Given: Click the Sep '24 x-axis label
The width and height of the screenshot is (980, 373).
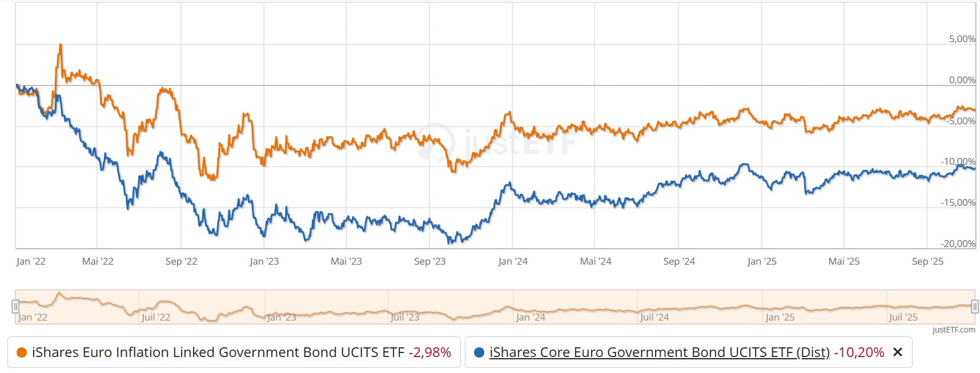Looking at the screenshot, I should point(679,261).
